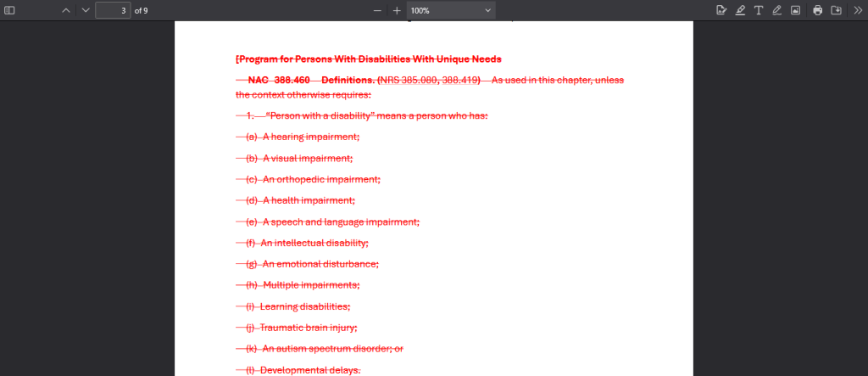Click 'the context otherwise requires:' text
The width and height of the screenshot is (868, 376).
(x=303, y=95)
